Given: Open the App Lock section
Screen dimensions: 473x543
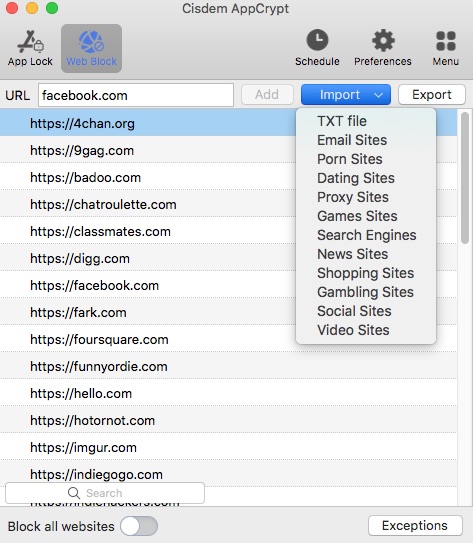Looking at the screenshot, I should (30, 48).
